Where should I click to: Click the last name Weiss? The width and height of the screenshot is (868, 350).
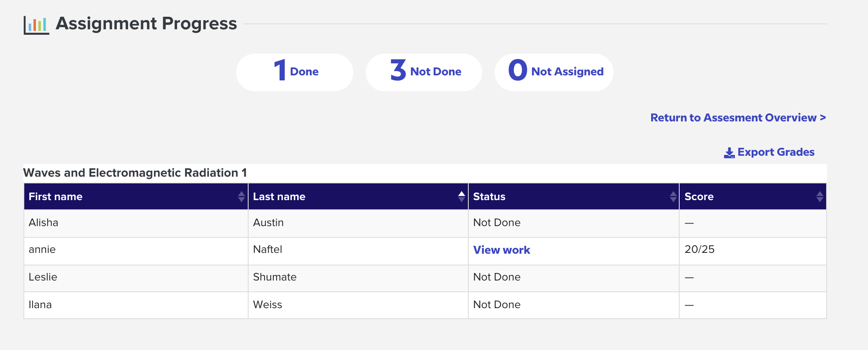click(267, 304)
